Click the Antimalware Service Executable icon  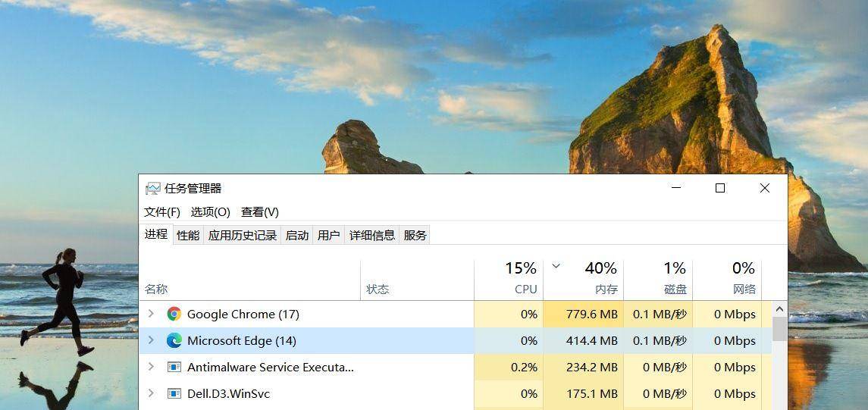[174, 367]
